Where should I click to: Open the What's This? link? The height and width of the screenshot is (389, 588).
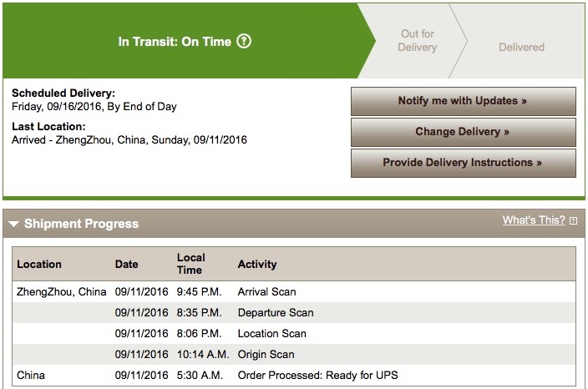[534, 220]
